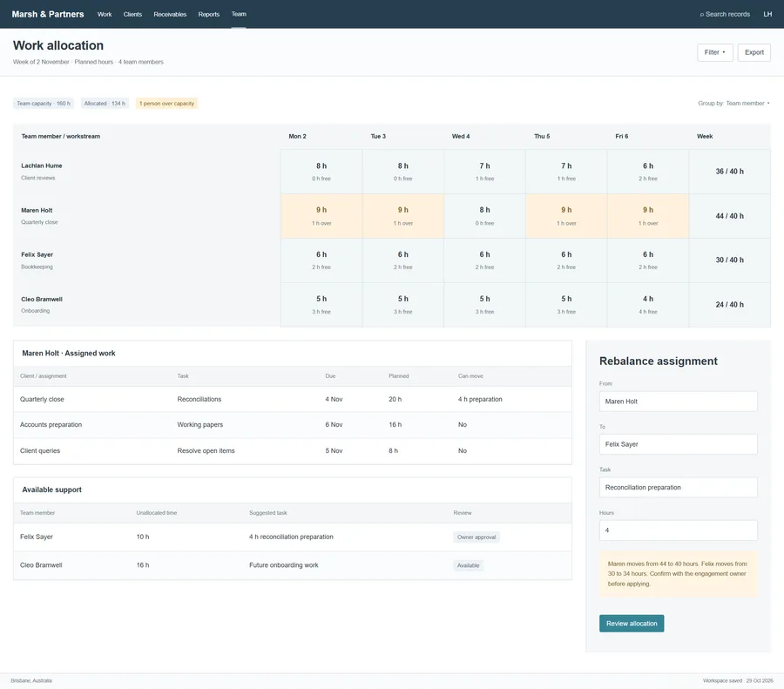
Task: Click the Review allocation button
Action: (x=632, y=624)
